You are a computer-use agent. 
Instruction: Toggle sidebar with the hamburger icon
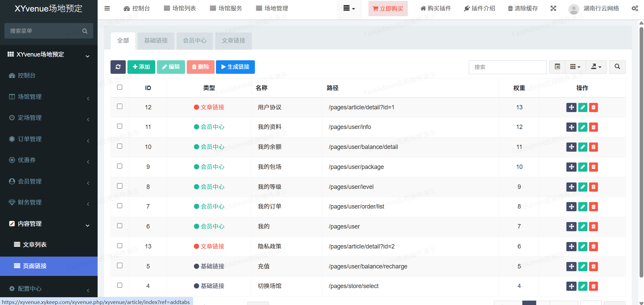pyautogui.click(x=107, y=8)
